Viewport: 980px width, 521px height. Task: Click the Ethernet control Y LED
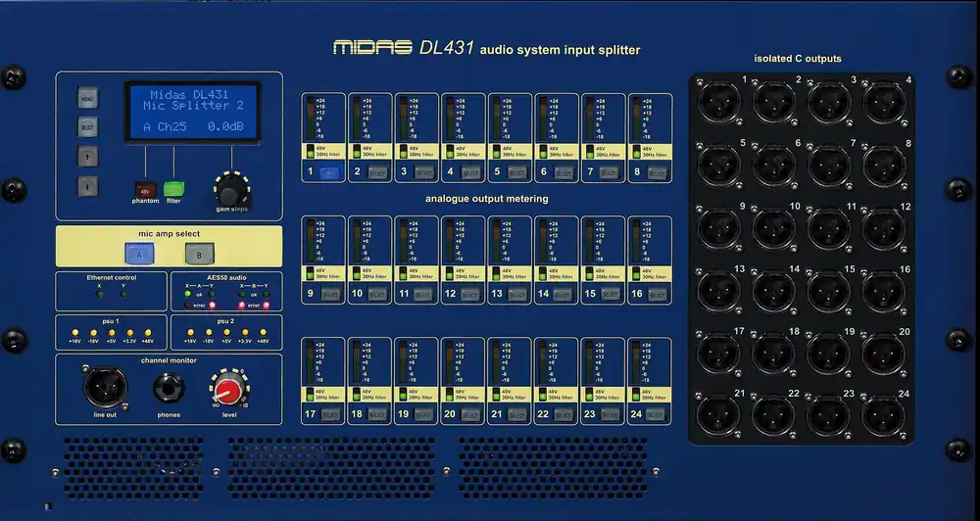click(x=123, y=294)
